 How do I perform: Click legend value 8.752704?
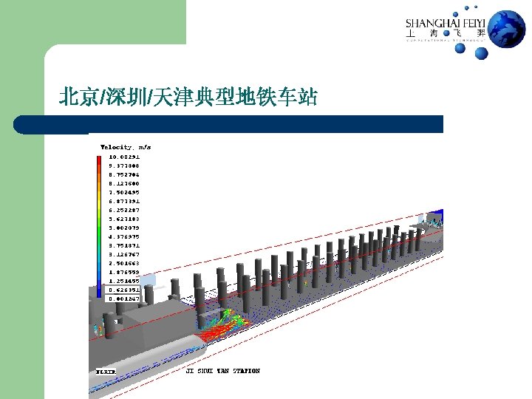124,174
